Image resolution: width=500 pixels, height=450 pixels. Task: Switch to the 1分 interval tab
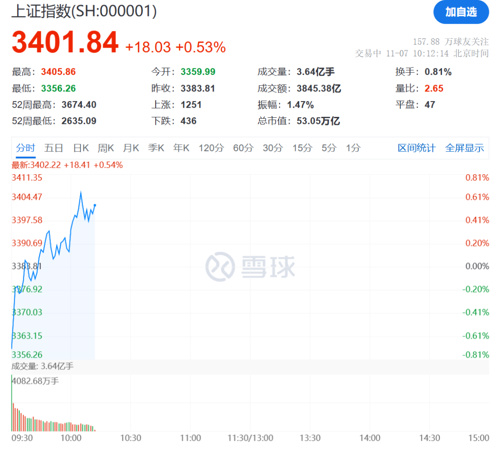tap(353, 148)
